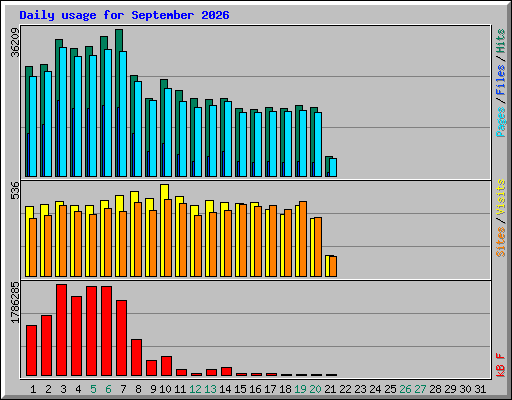
Task: Click the orange sites bar above day 19
Action: pyautogui.click(x=303, y=239)
